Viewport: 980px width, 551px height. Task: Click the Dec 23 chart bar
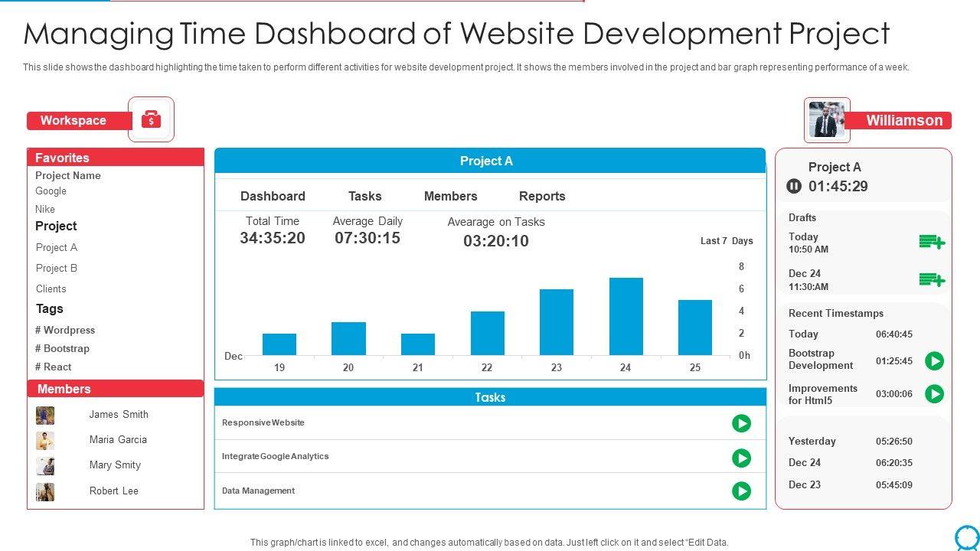557,322
